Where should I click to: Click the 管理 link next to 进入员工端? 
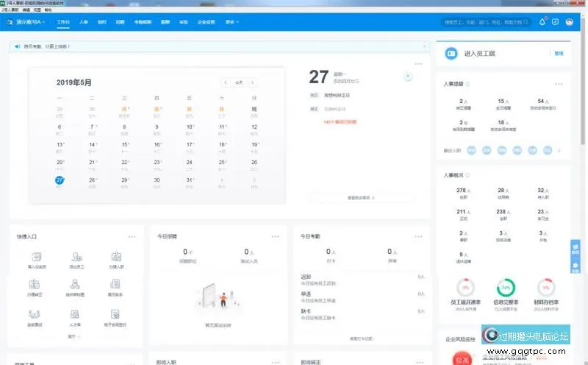559,53
